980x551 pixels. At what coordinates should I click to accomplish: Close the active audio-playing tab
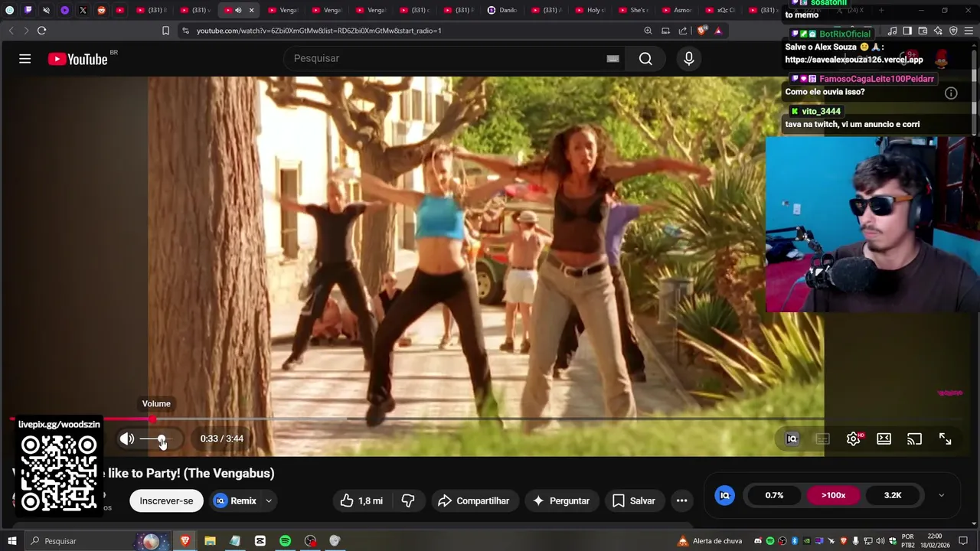point(251,10)
